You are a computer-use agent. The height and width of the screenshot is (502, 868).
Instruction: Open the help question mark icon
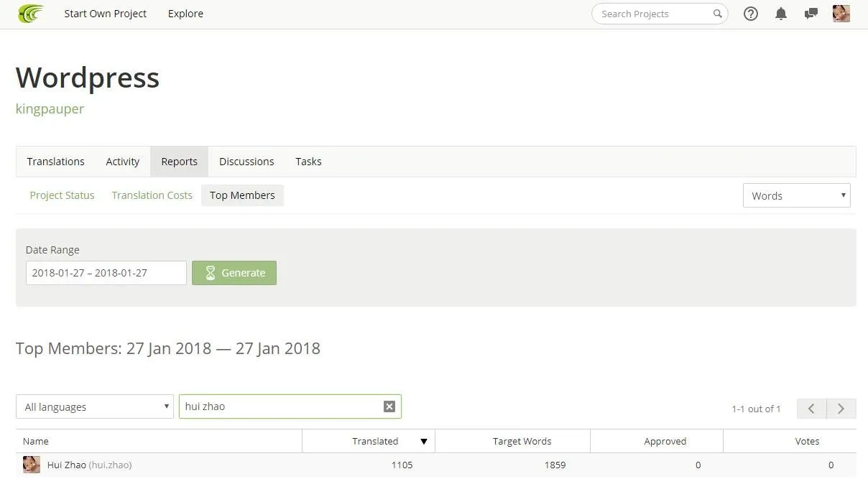751,14
